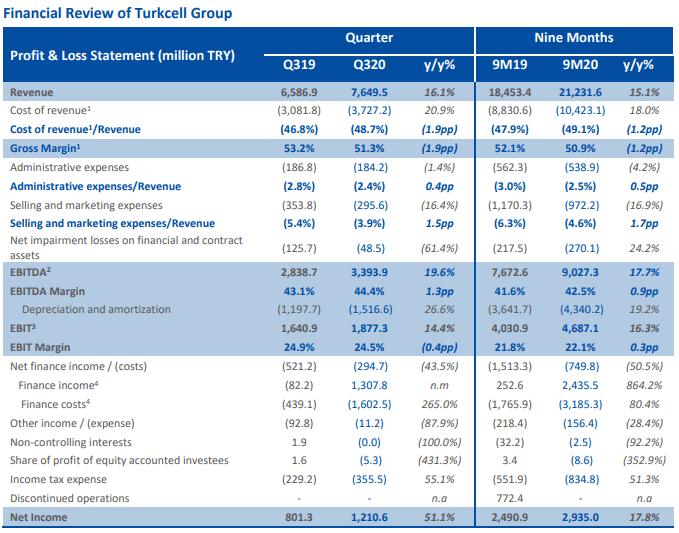Image resolution: width=679 pixels, height=533 pixels.
Task: Click the 'EBIT³' row label
Action: click(23, 328)
